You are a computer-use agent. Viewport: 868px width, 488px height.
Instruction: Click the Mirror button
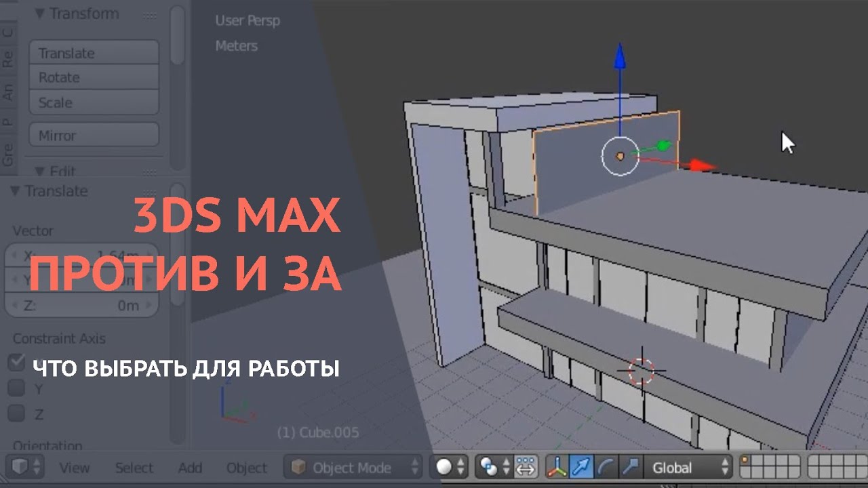94,135
